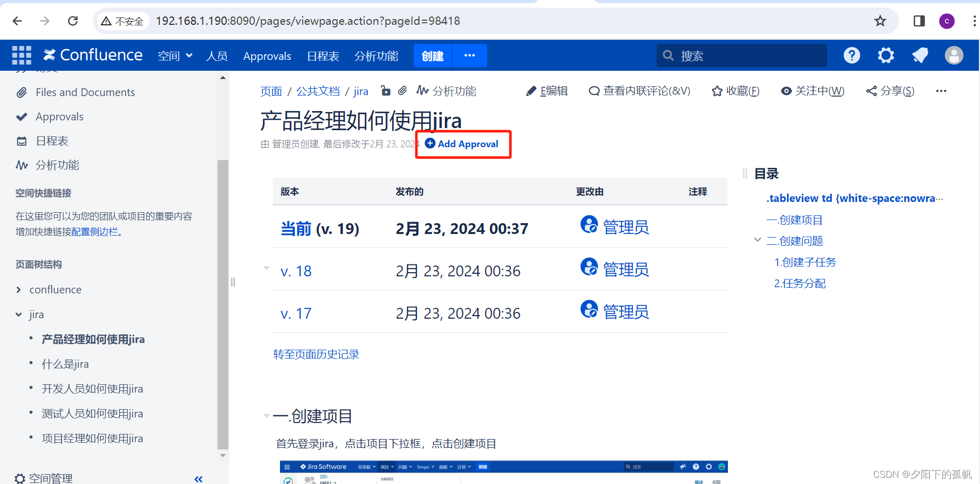
Task: Open 当前 version link in history table
Action: pos(296,228)
